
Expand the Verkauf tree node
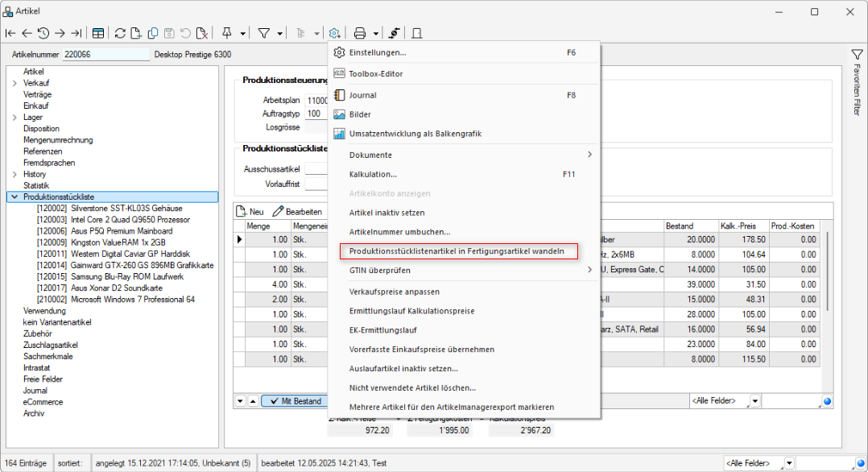(15, 83)
